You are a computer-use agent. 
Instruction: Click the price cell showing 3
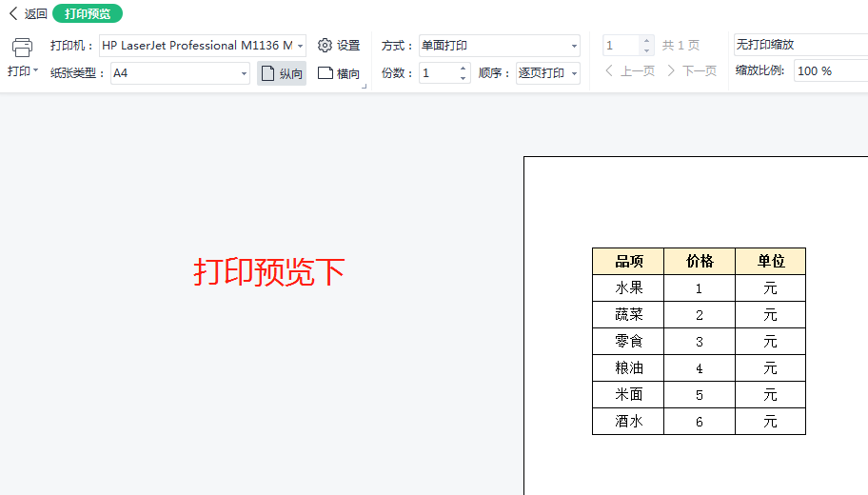coord(700,341)
